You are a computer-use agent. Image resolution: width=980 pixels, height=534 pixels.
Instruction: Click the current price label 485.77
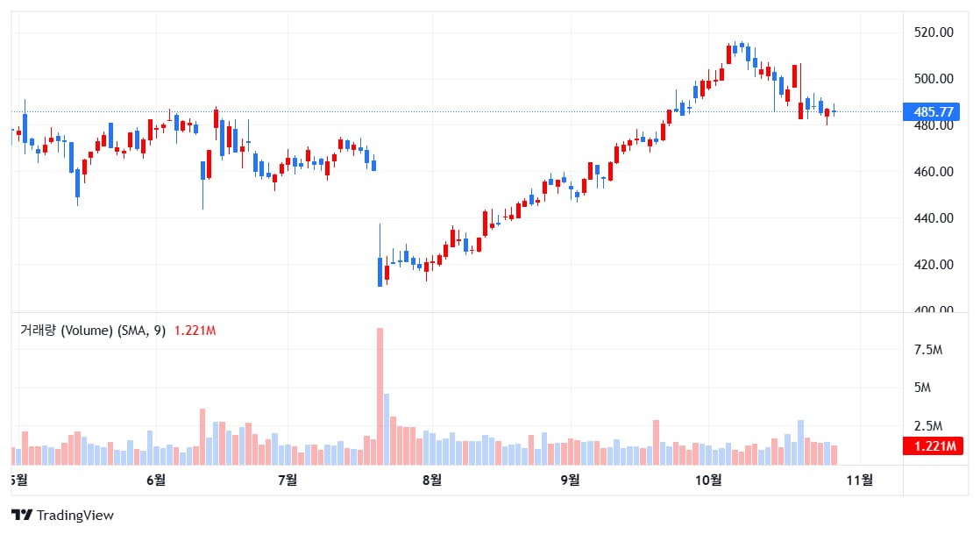(933, 112)
